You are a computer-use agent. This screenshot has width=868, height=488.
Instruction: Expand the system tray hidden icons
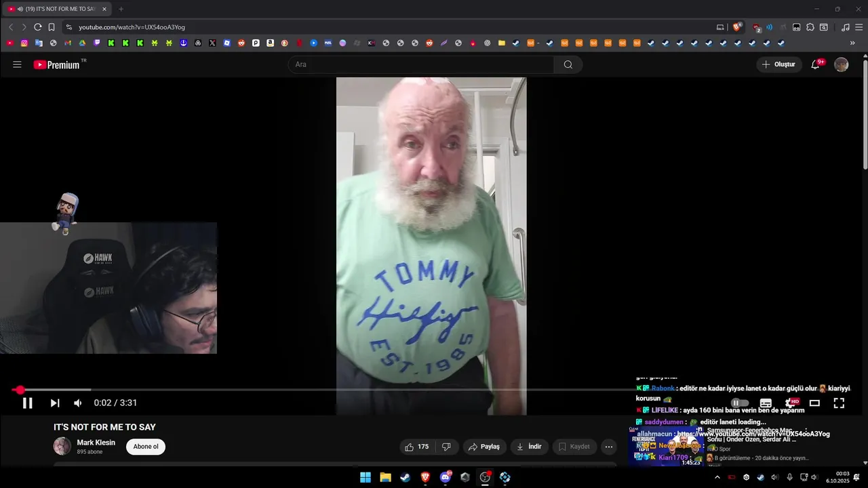pos(717,477)
